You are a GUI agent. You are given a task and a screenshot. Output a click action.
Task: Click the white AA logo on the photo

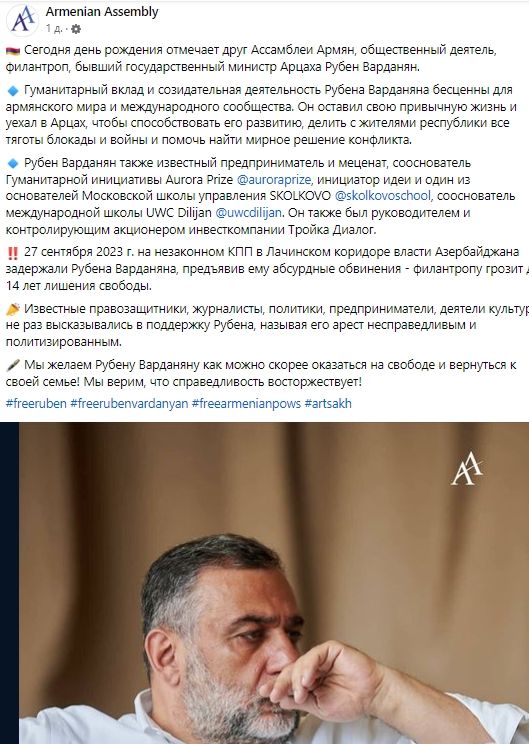(466, 468)
